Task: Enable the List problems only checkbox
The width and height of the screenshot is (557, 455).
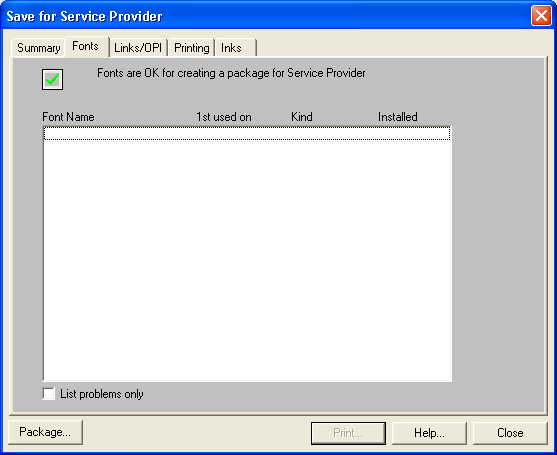Action: point(48,394)
